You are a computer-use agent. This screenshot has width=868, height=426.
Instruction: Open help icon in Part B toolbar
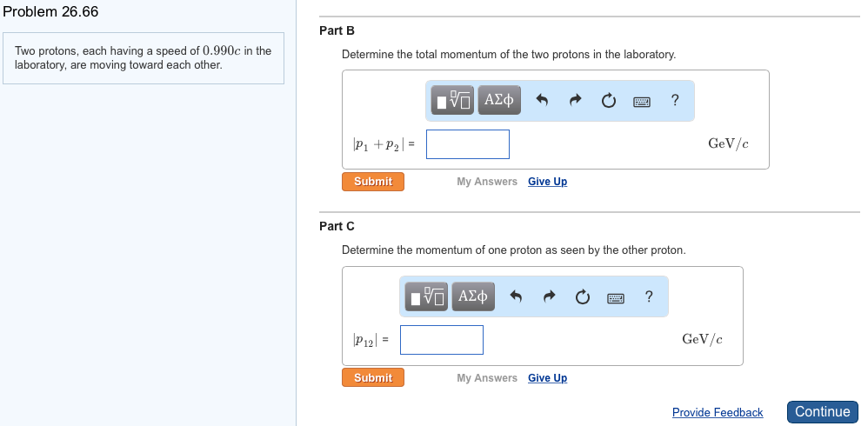[x=674, y=100]
